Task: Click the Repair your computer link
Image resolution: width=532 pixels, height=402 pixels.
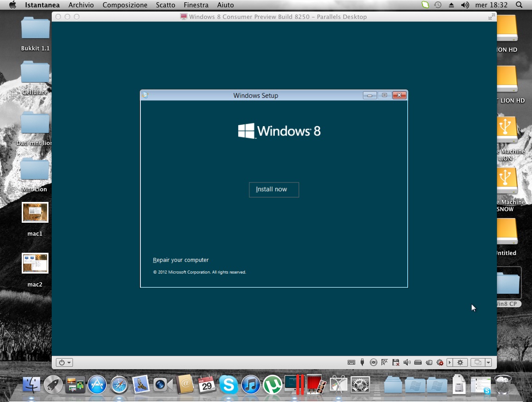Action: coord(181,260)
